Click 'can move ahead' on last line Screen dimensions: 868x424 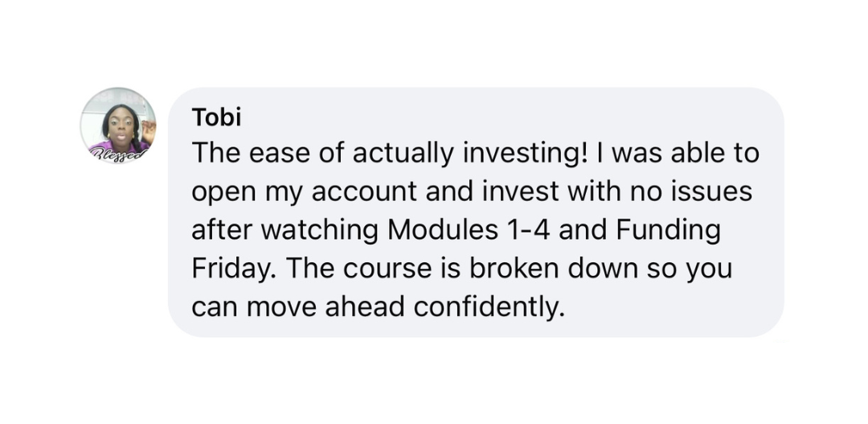pyautogui.click(x=298, y=307)
